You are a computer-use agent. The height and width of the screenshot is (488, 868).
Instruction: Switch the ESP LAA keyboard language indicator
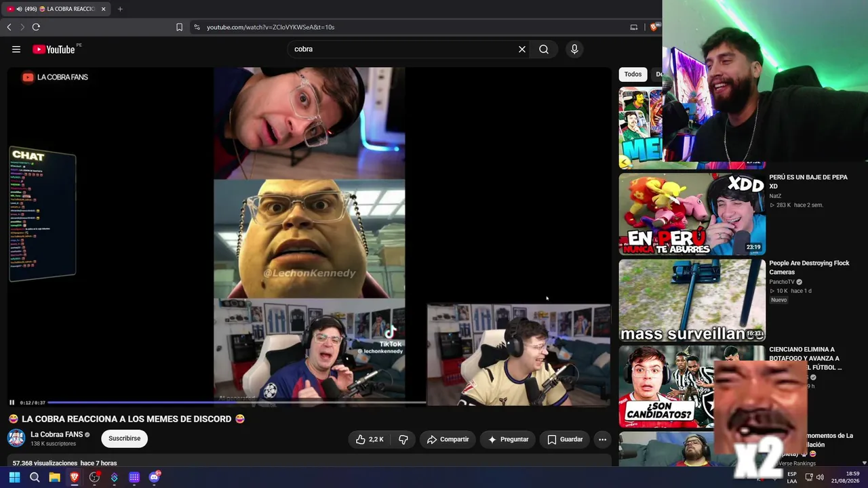pos(792,477)
